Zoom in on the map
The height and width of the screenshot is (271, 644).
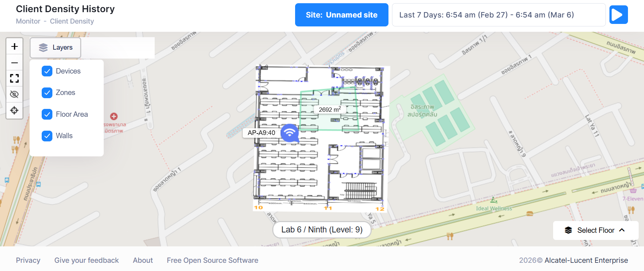(15, 46)
